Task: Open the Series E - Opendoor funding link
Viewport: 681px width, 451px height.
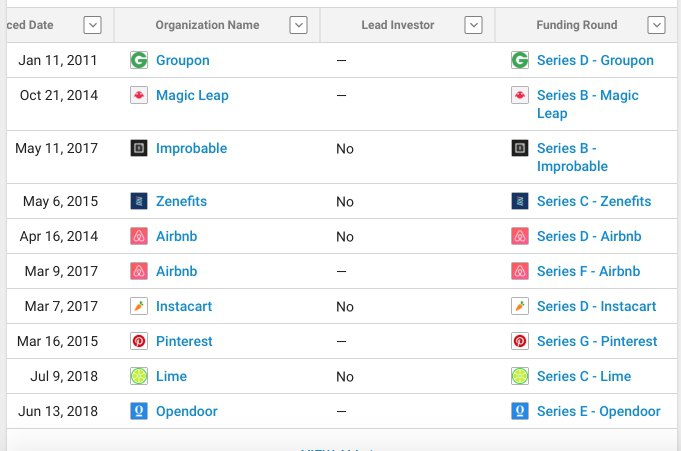Action: click(x=598, y=411)
